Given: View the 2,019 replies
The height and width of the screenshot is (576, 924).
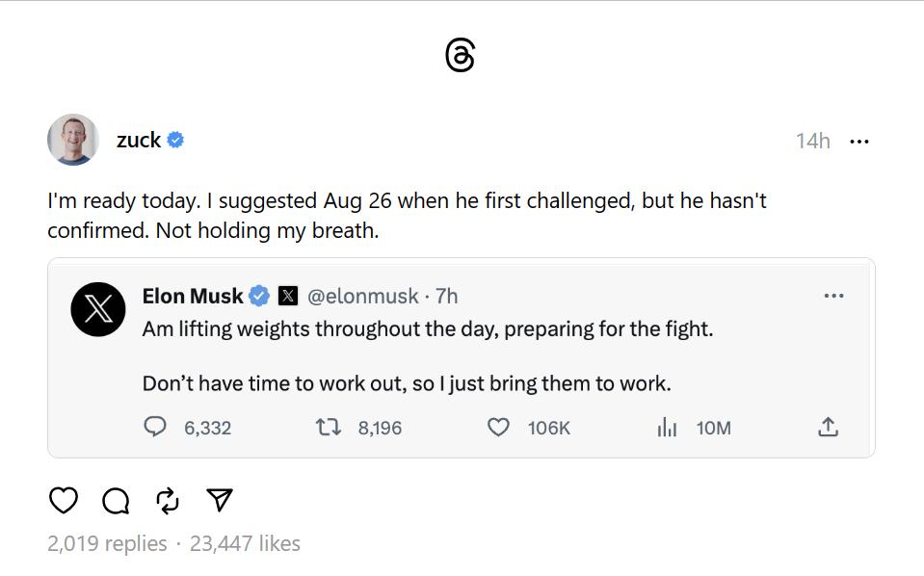Looking at the screenshot, I should (107, 543).
